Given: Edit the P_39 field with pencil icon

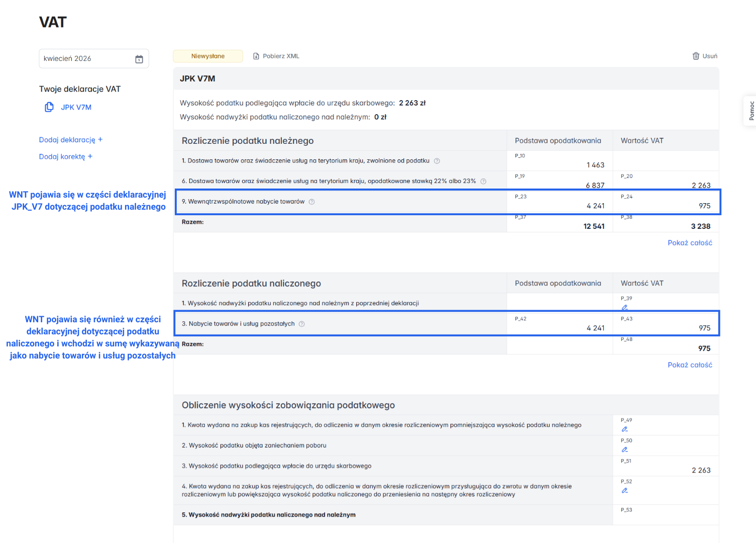Looking at the screenshot, I should (624, 307).
